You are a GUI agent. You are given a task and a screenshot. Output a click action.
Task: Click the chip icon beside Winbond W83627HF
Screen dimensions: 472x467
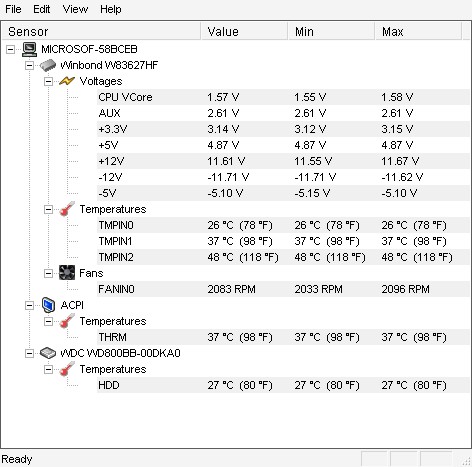click(x=48, y=65)
